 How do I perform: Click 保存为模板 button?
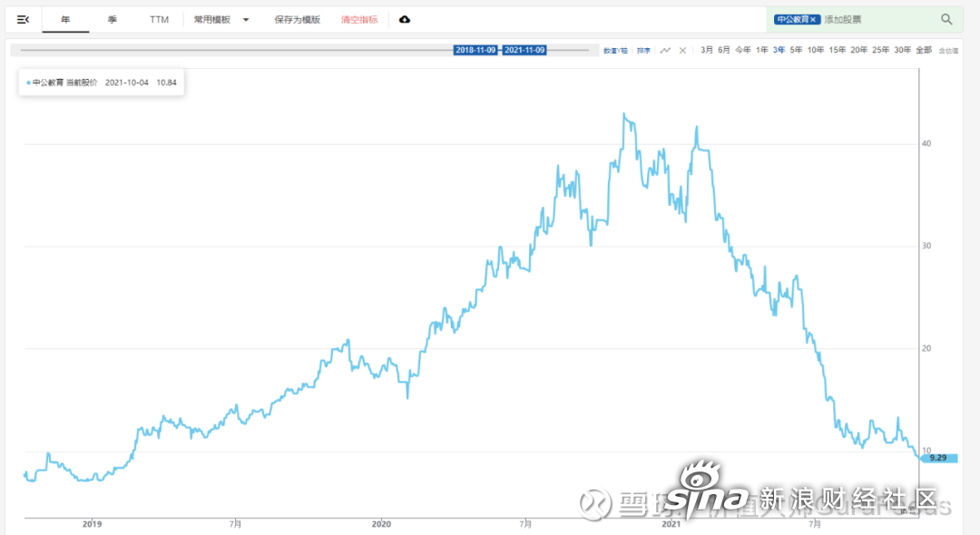(298, 19)
